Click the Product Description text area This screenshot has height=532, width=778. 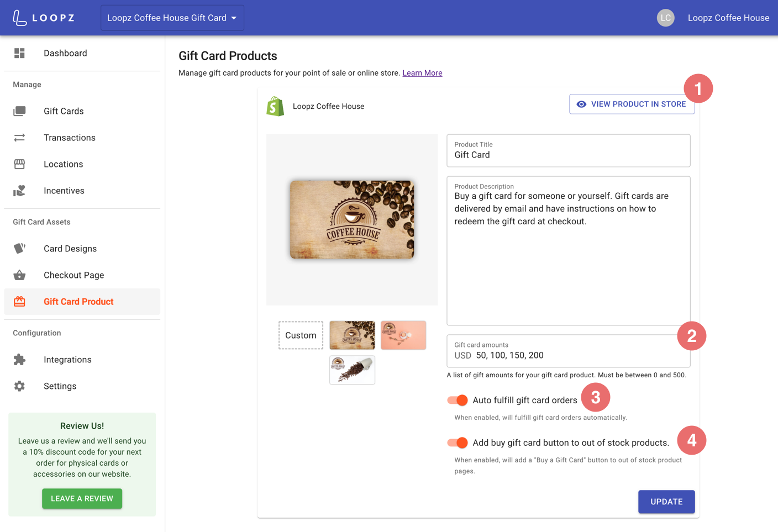point(568,250)
